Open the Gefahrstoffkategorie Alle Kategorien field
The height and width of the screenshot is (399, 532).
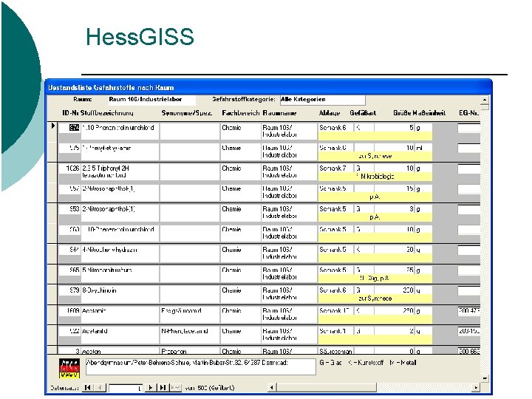pos(322,100)
